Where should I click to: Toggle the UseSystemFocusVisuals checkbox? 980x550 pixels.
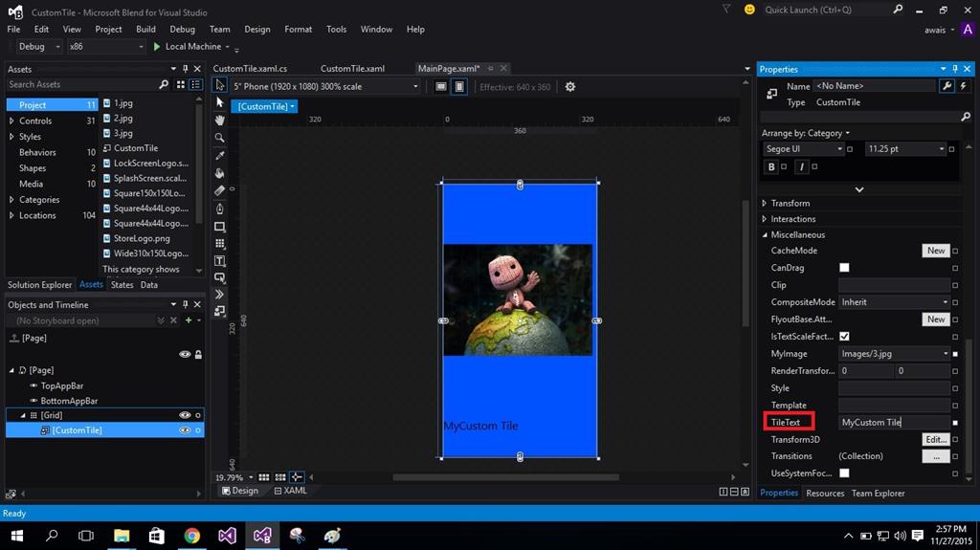(844, 473)
